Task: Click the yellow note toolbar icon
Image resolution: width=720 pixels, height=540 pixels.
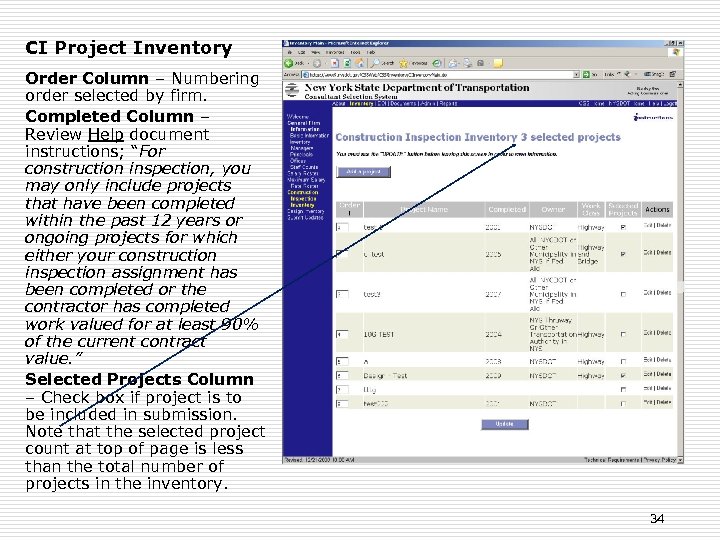Action: click(498, 63)
